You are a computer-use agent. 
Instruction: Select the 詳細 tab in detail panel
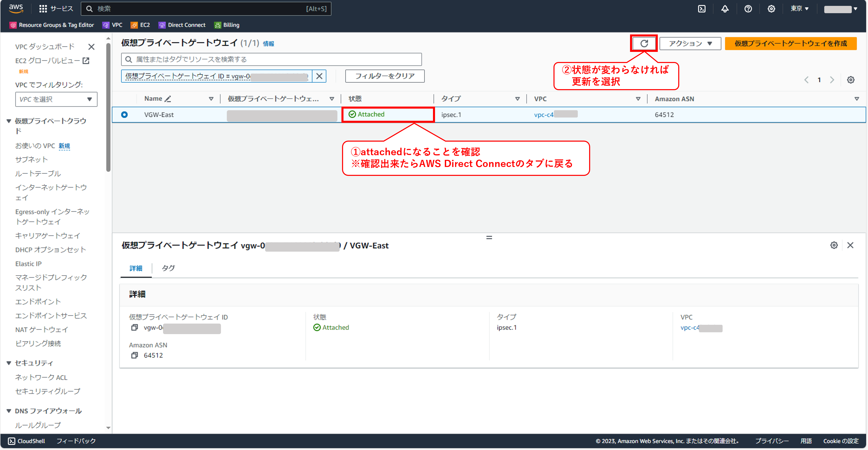click(x=136, y=268)
